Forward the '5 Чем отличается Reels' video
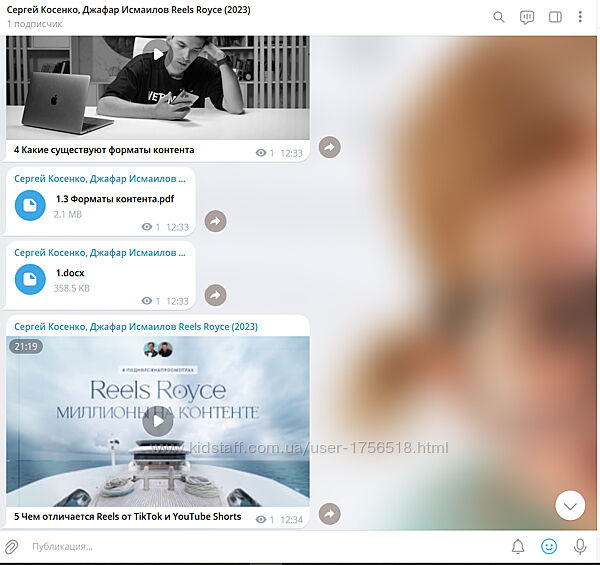 click(x=329, y=514)
